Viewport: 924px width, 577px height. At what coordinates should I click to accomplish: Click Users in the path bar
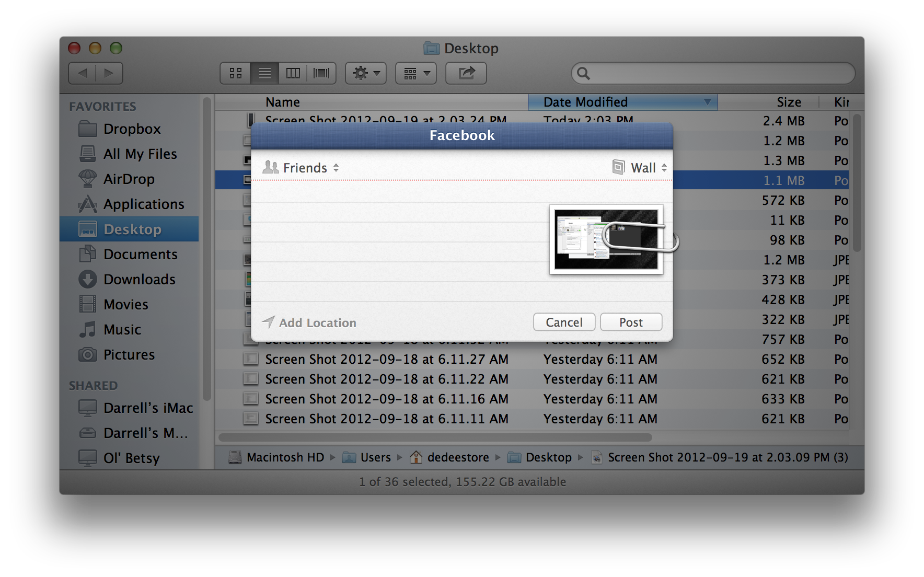(367, 457)
